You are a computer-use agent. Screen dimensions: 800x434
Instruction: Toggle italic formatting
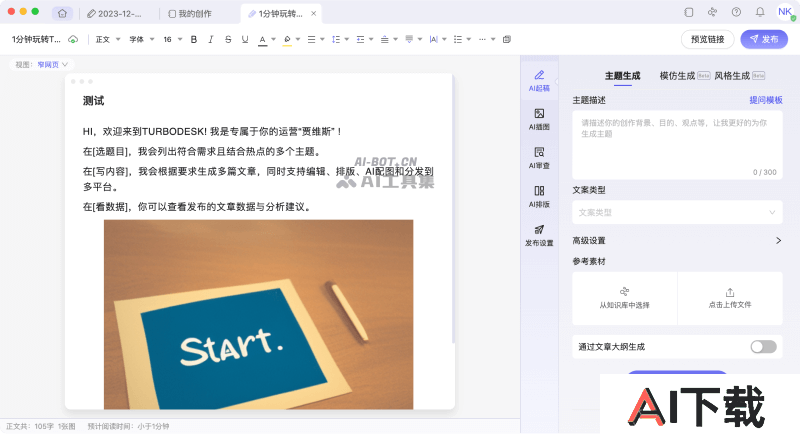[211, 39]
